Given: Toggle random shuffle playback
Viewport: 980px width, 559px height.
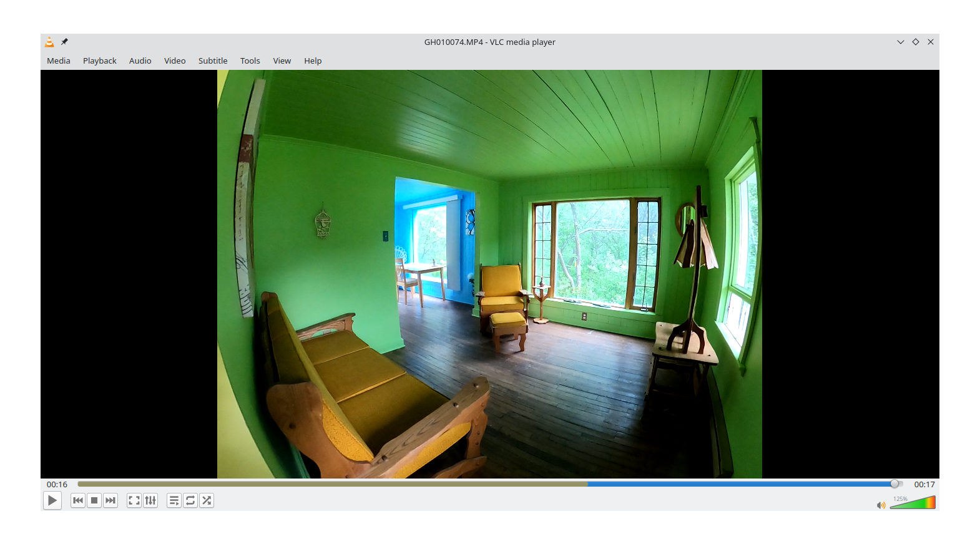Looking at the screenshot, I should click(x=207, y=500).
